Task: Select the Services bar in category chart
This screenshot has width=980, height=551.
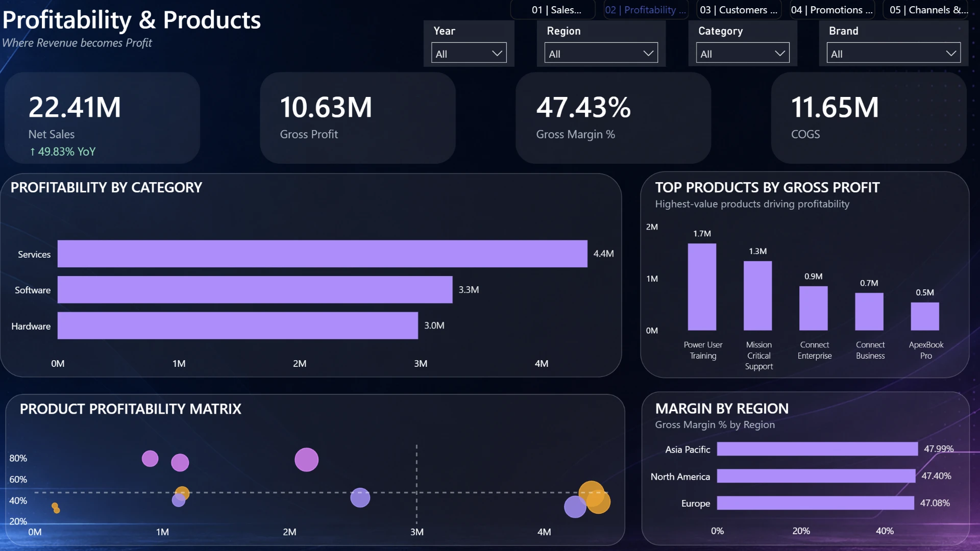Action: click(323, 254)
